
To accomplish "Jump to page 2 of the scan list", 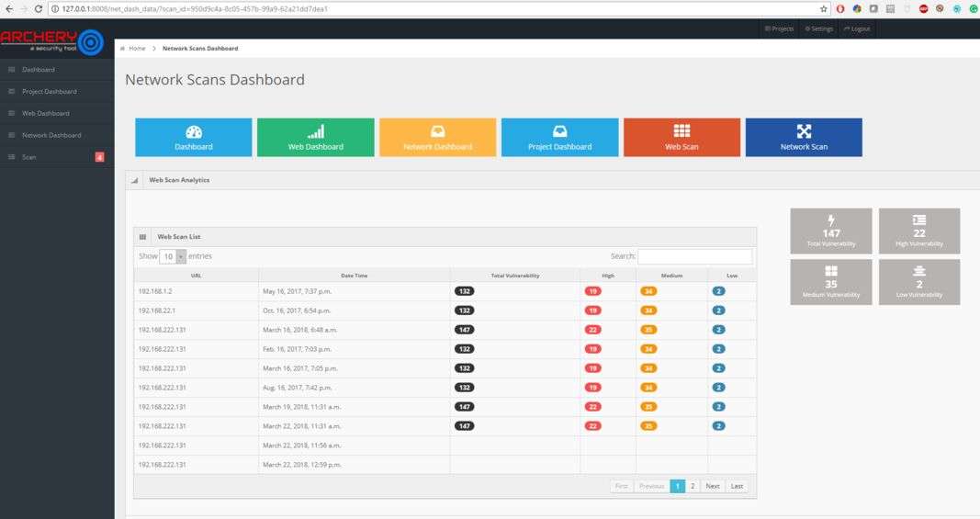I will tap(693, 486).
